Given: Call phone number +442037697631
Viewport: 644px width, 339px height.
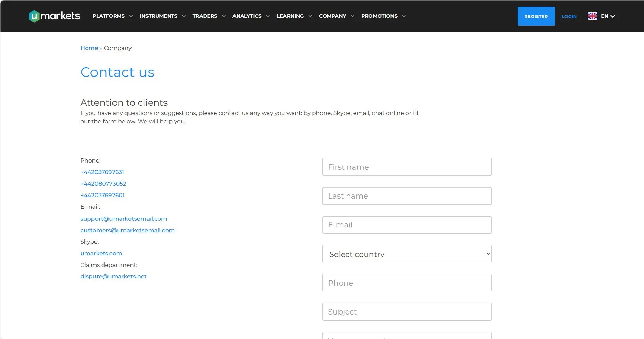Looking at the screenshot, I should 102,172.
